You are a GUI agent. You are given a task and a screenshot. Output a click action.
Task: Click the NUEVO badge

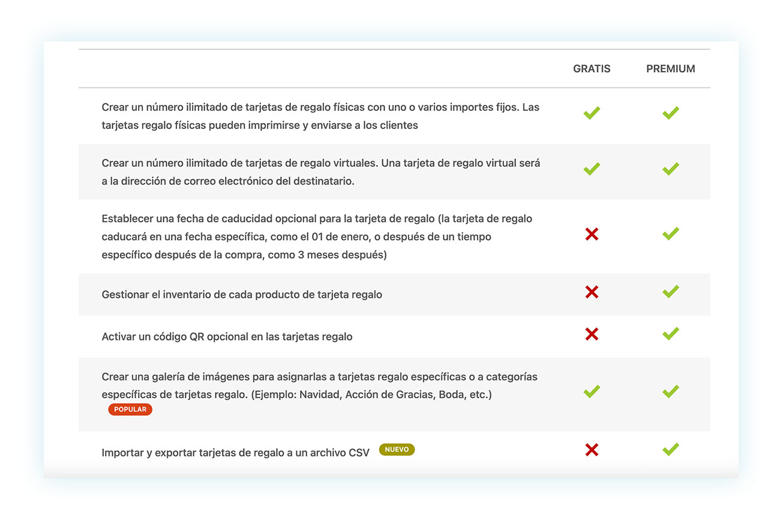pos(397,449)
